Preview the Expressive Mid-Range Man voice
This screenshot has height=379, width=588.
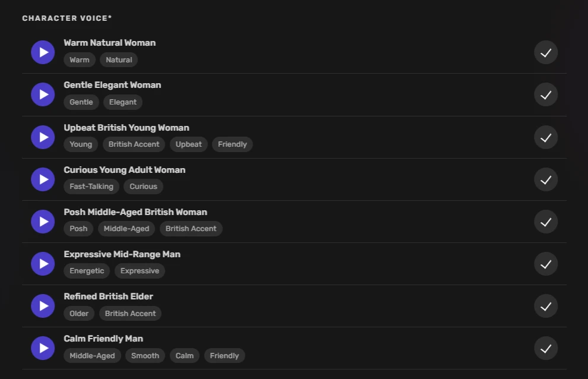point(43,264)
